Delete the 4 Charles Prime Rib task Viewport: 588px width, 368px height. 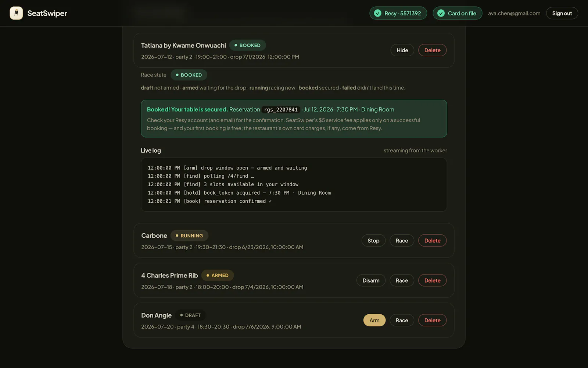coord(432,280)
